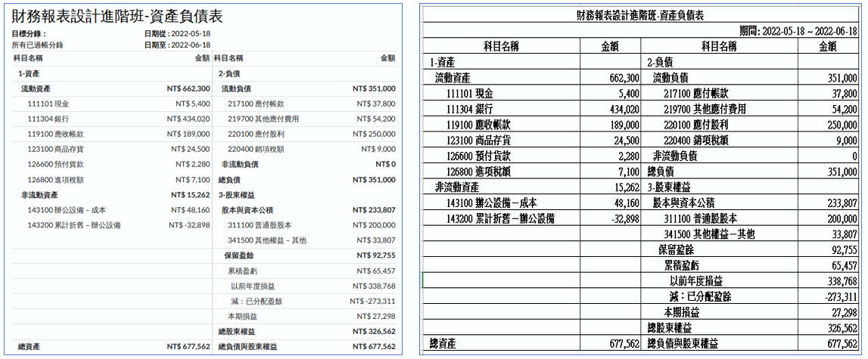Screen dimensions: 868x359
Task: Select NT$ 33,807 其他權益 amount
Action: (x=376, y=240)
